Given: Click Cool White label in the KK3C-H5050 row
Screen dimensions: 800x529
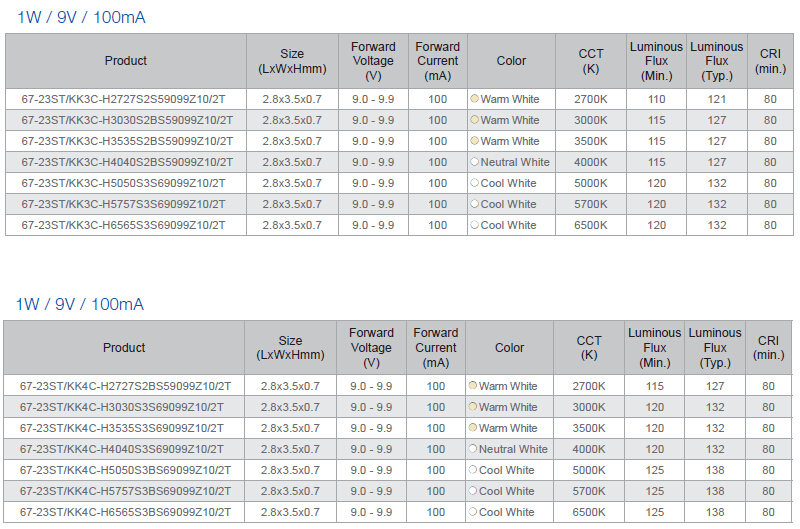Looking at the screenshot, I should 509,183.
